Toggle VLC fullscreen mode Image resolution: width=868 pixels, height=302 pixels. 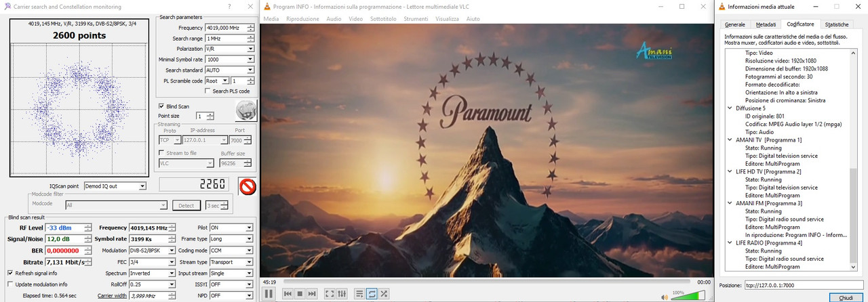tap(330, 293)
